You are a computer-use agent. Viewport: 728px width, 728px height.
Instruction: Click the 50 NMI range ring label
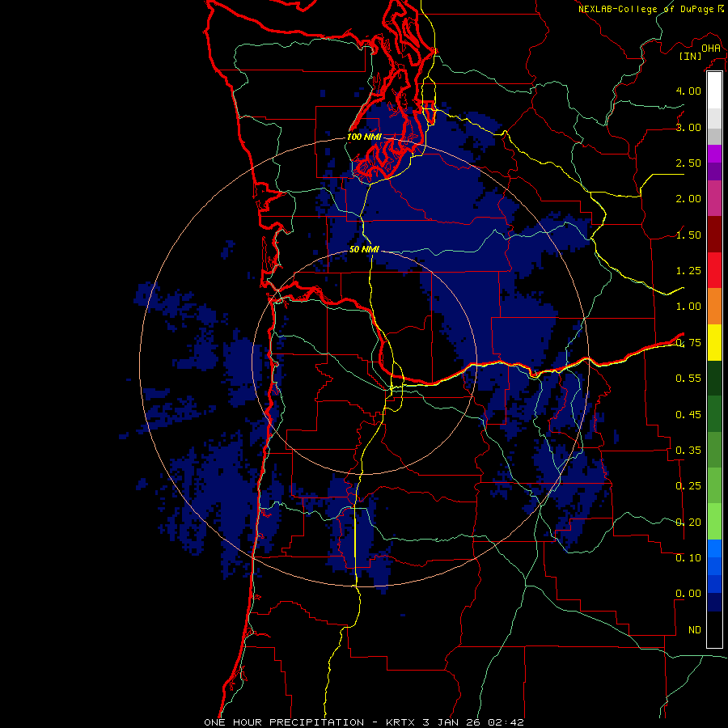[364, 249]
